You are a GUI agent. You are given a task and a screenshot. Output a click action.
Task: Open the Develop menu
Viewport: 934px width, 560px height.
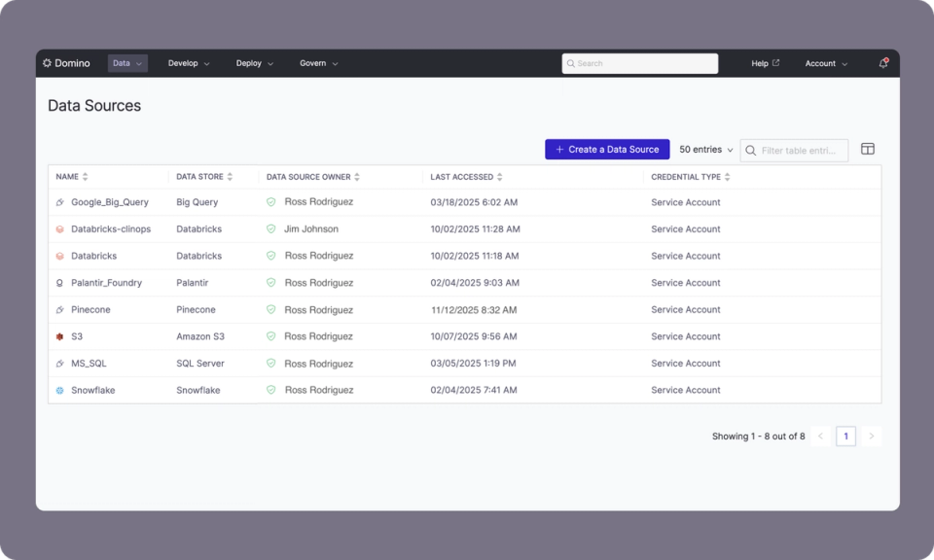[x=188, y=63]
